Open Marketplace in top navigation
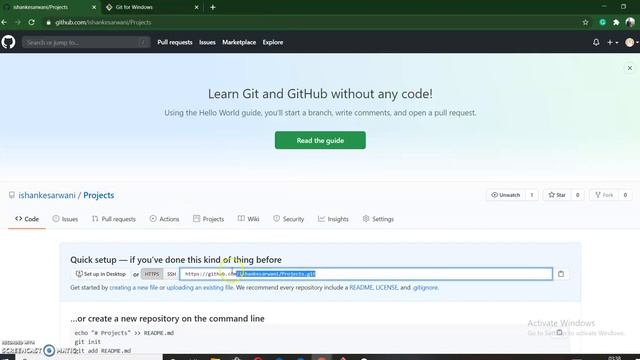Image resolution: width=640 pixels, height=360 pixels. (239, 42)
